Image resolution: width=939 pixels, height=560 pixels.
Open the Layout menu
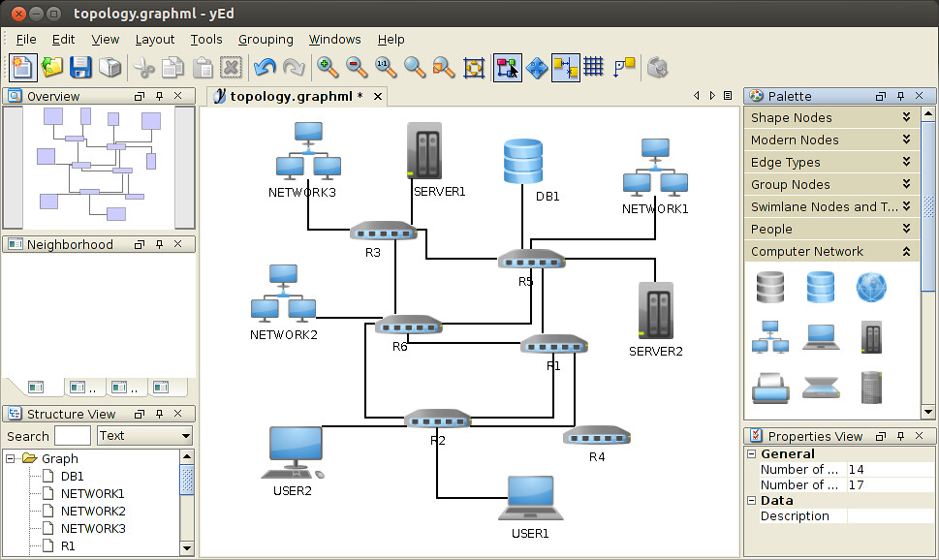pos(154,40)
